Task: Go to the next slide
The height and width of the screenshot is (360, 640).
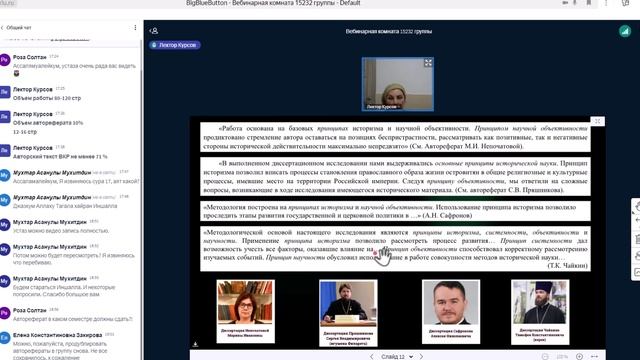Action: point(421,356)
